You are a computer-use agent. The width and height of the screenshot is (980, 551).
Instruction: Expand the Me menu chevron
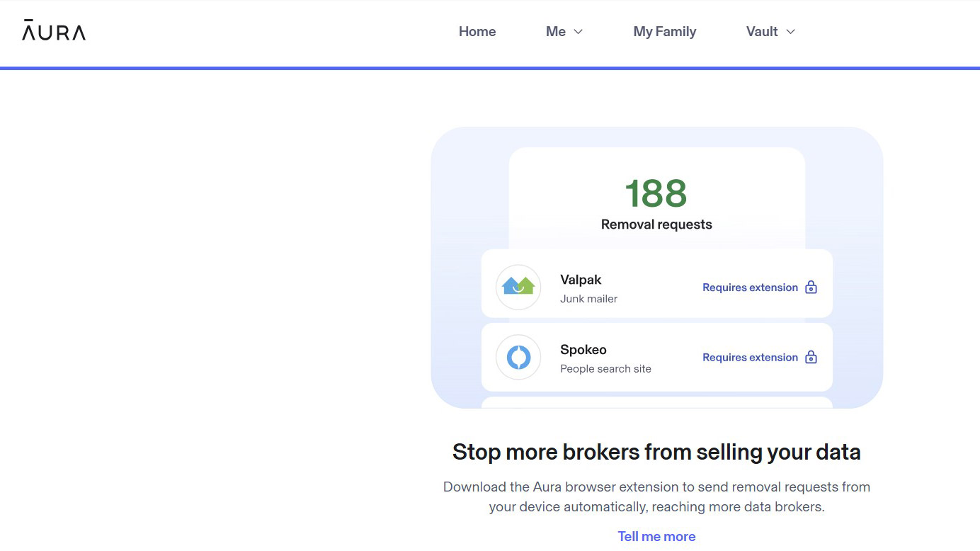(x=578, y=32)
